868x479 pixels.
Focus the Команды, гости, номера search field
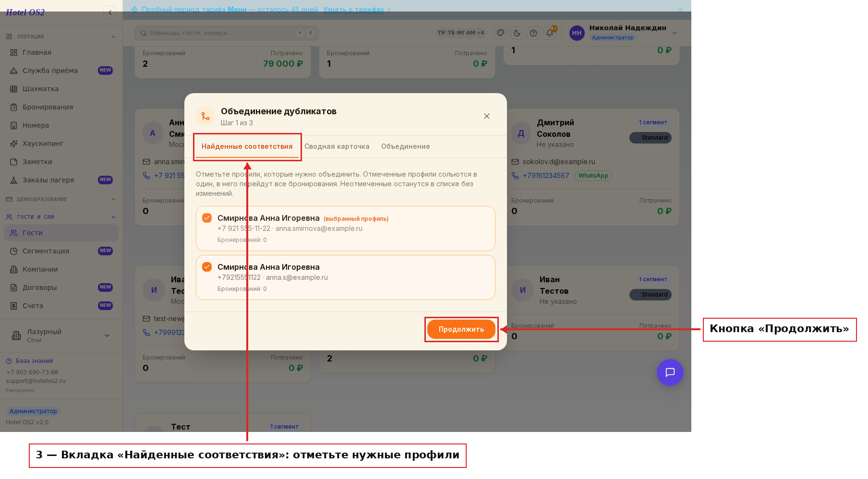tap(226, 33)
